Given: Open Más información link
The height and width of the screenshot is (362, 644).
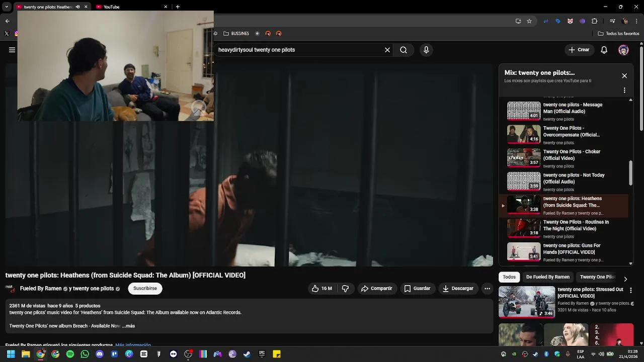Looking at the screenshot, I should 133,345.
